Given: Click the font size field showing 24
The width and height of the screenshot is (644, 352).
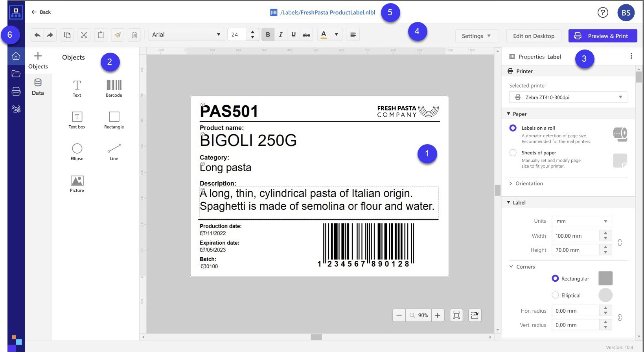Looking at the screenshot, I should pos(237,35).
